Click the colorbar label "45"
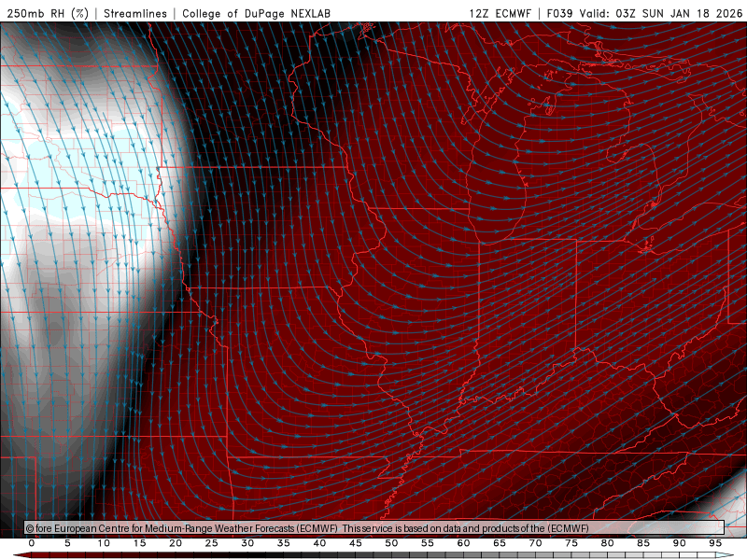Viewport: 747px width, 560px height. point(356,543)
